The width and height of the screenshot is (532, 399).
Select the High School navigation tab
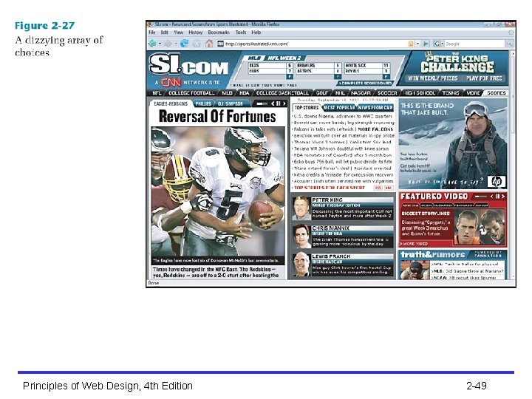click(x=420, y=93)
